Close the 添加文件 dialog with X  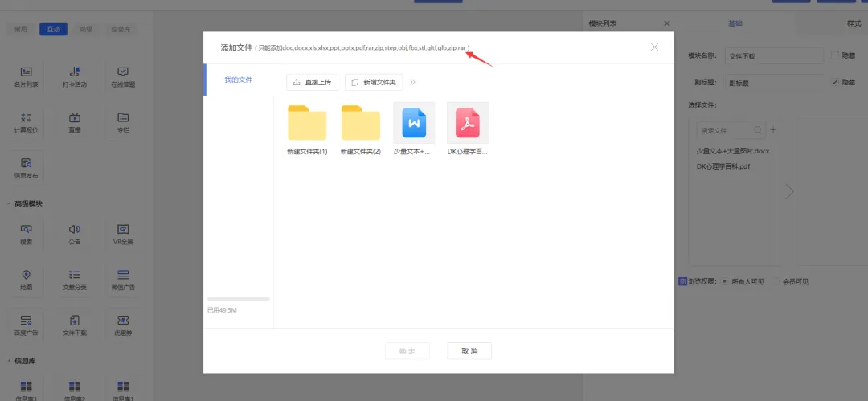[x=654, y=47]
